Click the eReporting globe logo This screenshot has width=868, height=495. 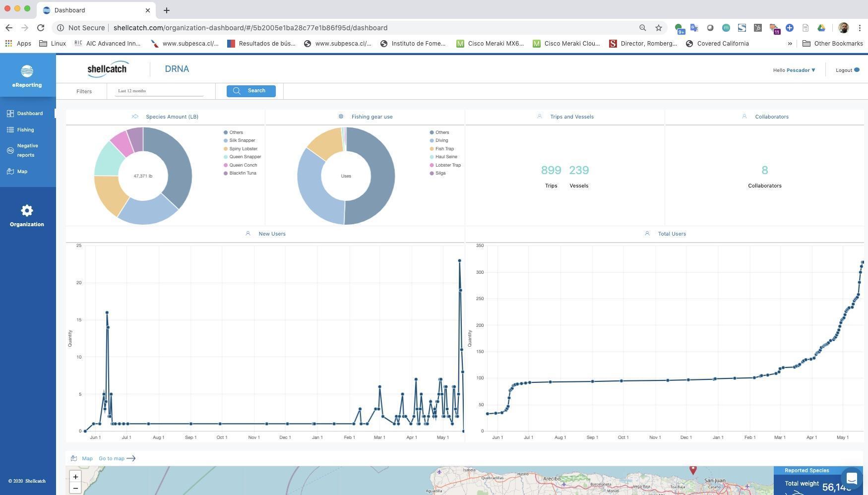click(27, 71)
